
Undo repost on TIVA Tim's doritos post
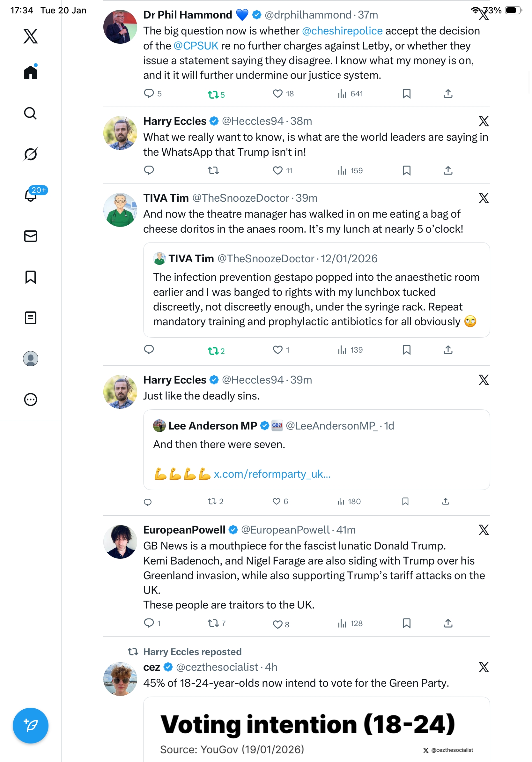pyautogui.click(x=213, y=350)
